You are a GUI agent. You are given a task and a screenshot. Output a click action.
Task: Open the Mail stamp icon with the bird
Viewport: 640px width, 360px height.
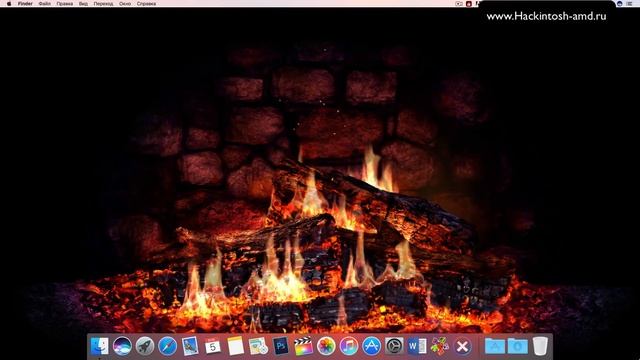click(x=190, y=347)
